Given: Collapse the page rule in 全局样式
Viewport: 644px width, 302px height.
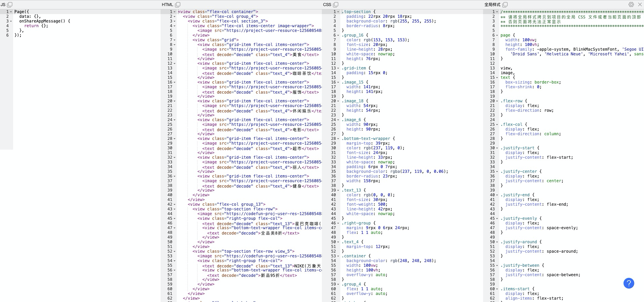Looking at the screenshot, I should point(497,35).
